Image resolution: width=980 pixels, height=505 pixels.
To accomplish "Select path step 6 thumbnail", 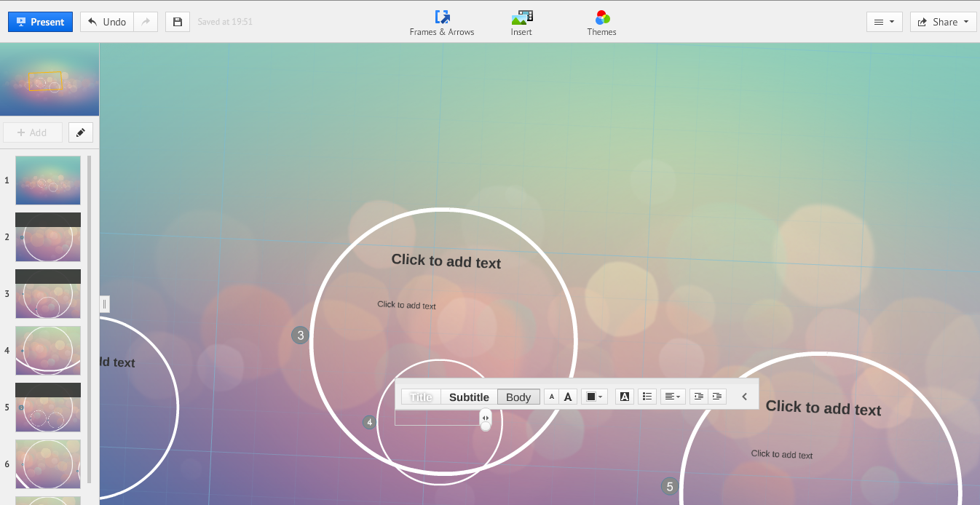I will 48,464.
